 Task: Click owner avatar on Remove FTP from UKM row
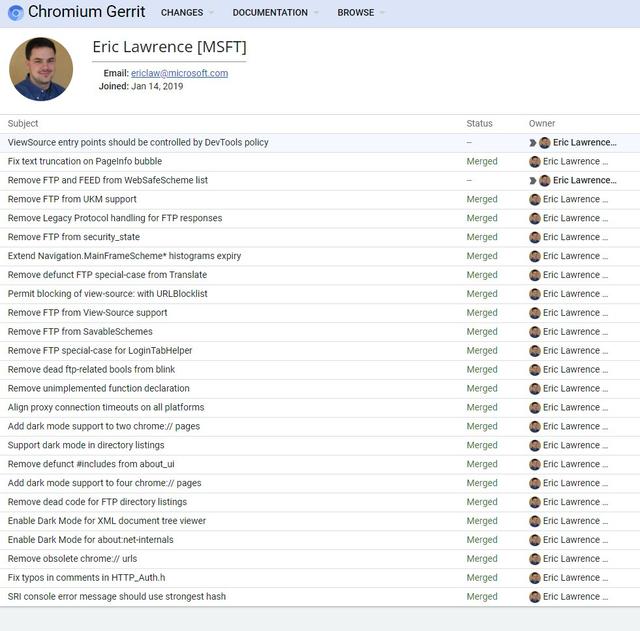(535, 200)
